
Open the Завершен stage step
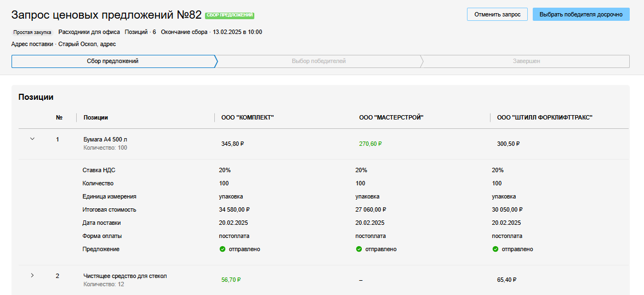pos(526,61)
